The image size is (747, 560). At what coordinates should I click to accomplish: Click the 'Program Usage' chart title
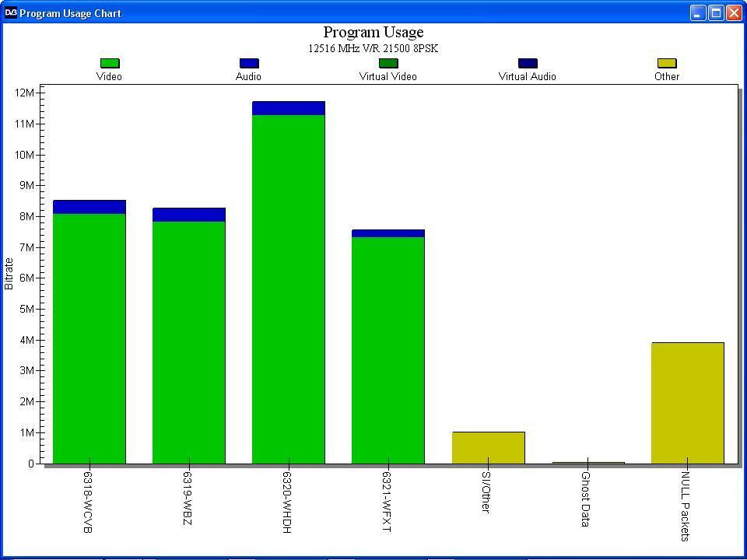pyautogui.click(x=373, y=32)
